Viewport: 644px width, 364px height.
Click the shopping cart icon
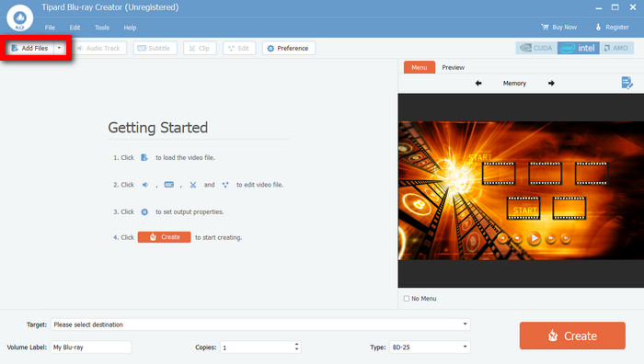point(545,27)
